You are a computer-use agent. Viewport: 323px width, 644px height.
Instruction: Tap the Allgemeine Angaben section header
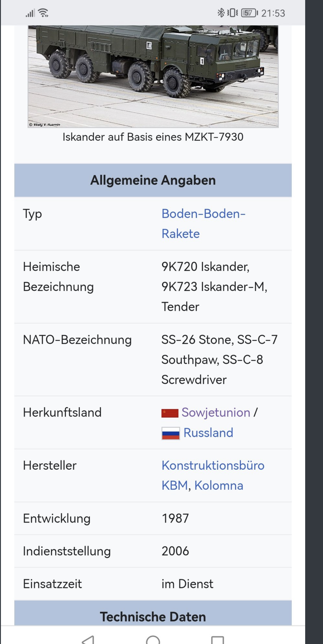(153, 180)
